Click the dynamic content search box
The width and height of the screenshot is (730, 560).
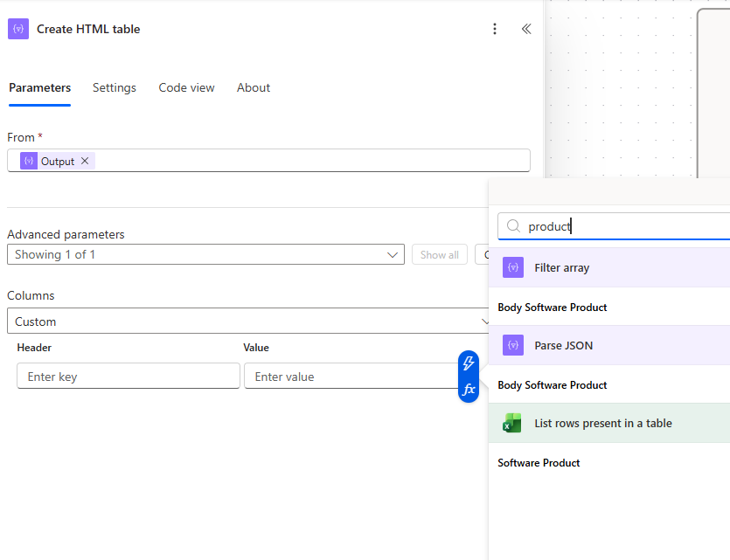[614, 226]
